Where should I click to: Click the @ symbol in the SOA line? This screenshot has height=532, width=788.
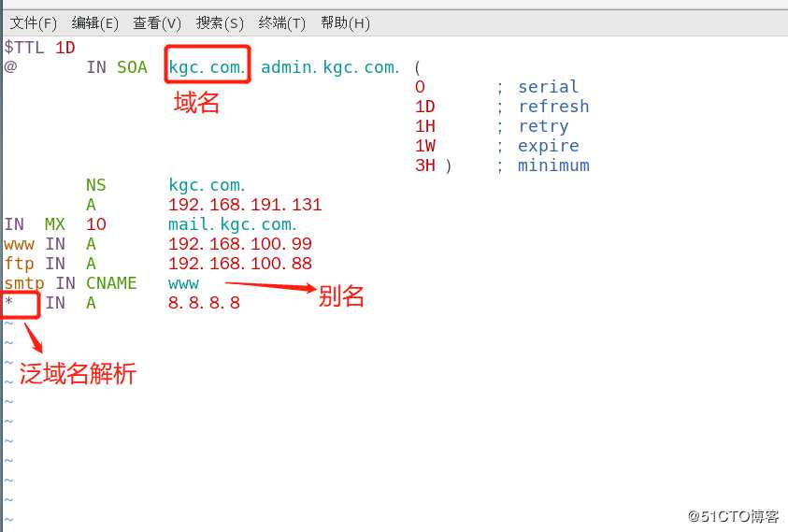(10, 67)
